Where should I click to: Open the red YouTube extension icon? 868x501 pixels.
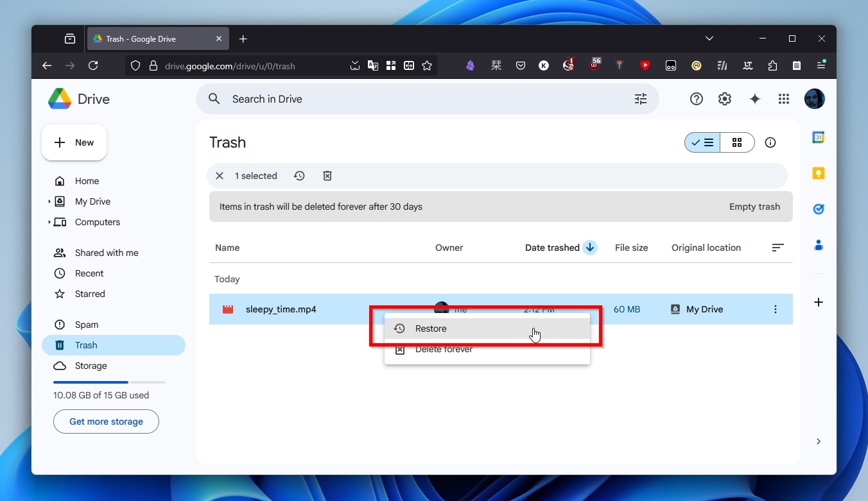click(645, 65)
